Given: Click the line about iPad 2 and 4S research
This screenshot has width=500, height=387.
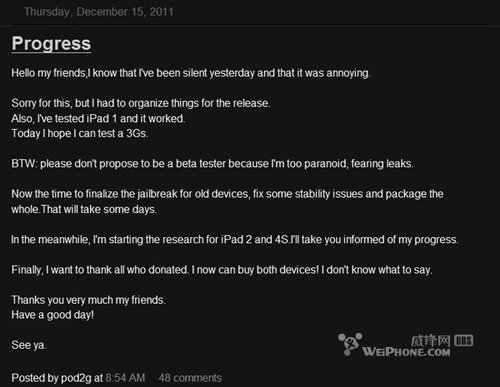Looking at the screenshot, I should click(235, 239).
